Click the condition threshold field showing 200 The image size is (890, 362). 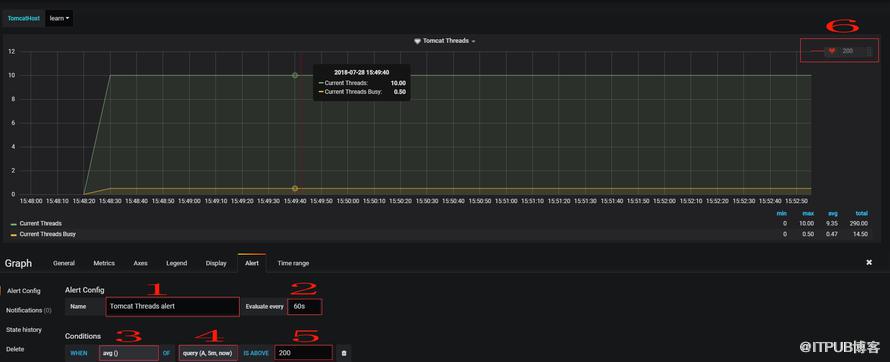[x=304, y=353]
